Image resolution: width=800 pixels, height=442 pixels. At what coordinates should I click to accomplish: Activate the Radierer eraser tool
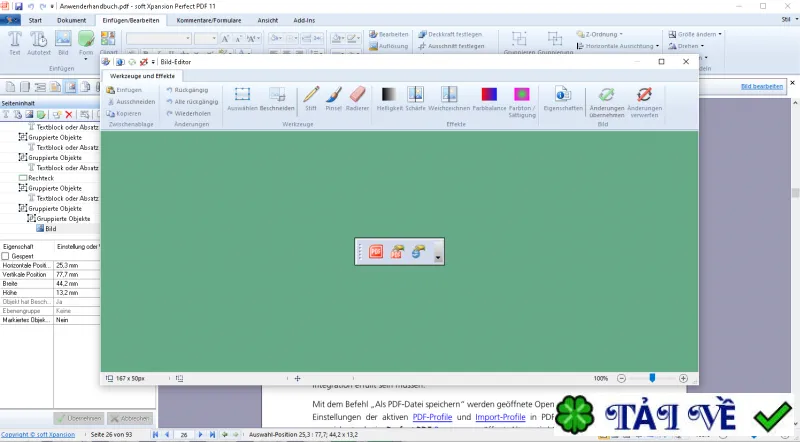pos(357,99)
